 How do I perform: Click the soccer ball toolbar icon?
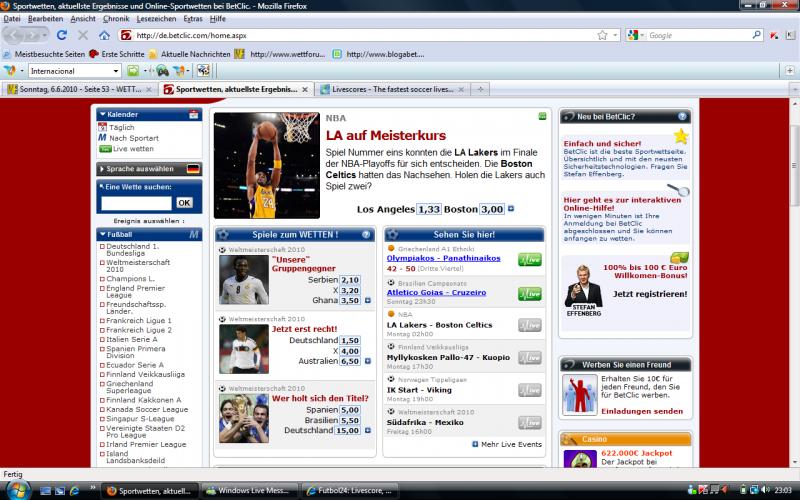click(x=204, y=70)
